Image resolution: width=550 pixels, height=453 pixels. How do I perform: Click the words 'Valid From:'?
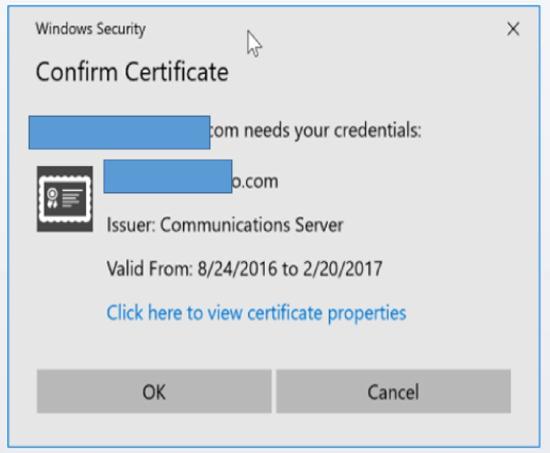point(150,269)
